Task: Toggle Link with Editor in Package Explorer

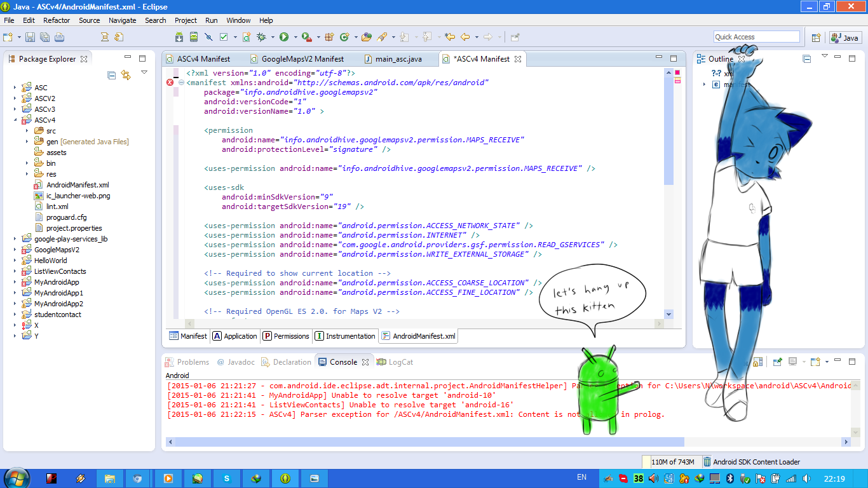Action: (126, 75)
